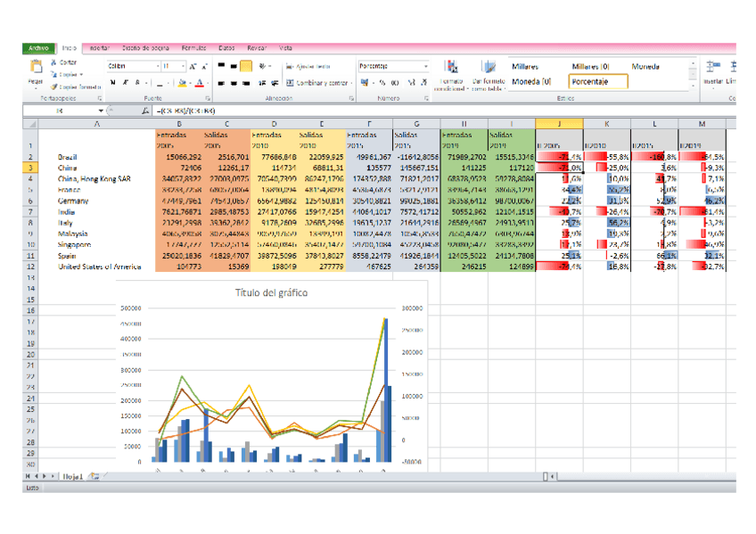Click the Pegar (paste) icon
Image resolution: width=756 pixels, height=534 pixels.
click(x=37, y=68)
